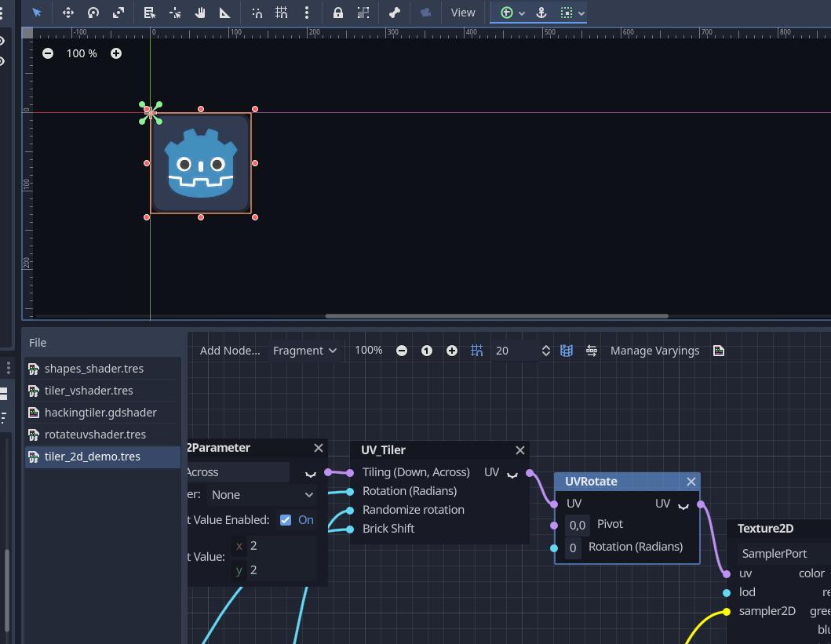
Task: Click the arrange nodes icon
Action: 592,351
